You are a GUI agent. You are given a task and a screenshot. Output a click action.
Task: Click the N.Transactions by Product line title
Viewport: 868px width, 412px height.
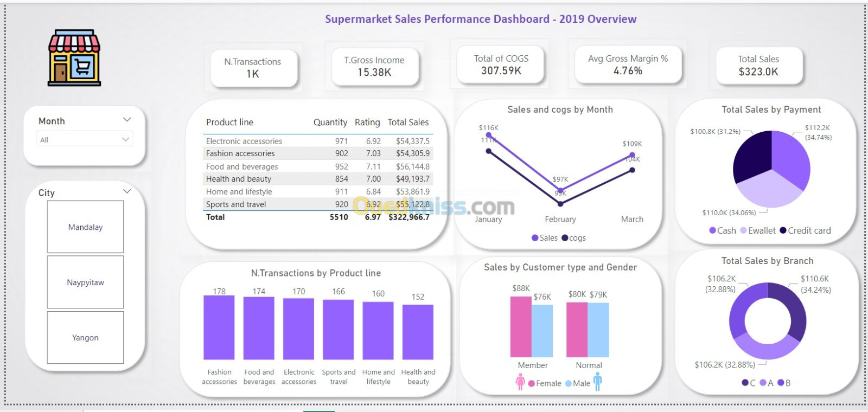(x=316, y=273)
